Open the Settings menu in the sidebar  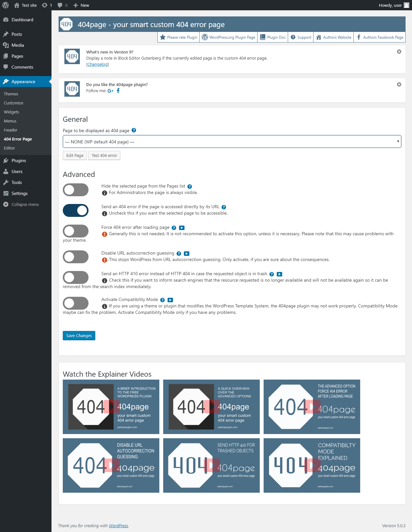pyautogui.click(x=26, y=193)
